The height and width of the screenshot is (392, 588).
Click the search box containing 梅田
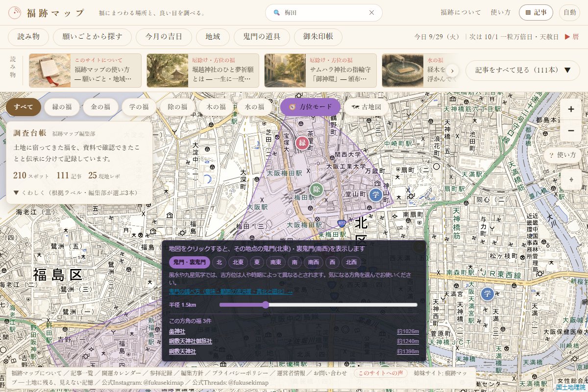[324, 13]
